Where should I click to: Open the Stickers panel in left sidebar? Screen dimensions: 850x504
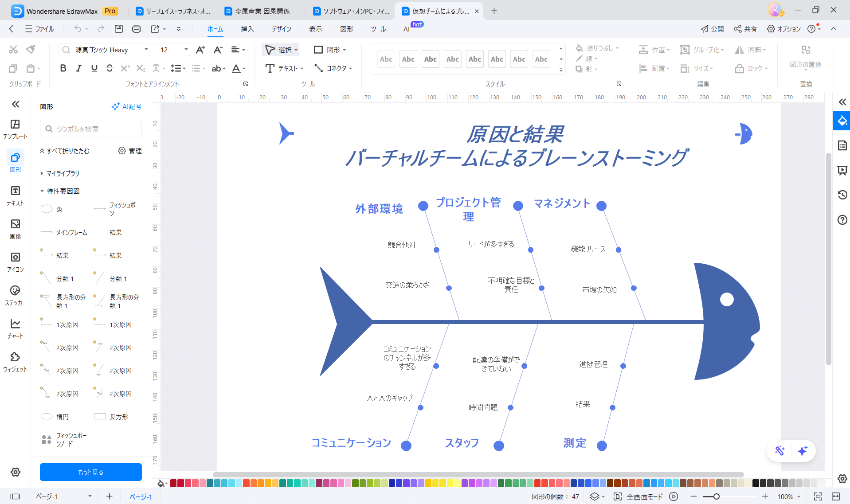[15, 295]
